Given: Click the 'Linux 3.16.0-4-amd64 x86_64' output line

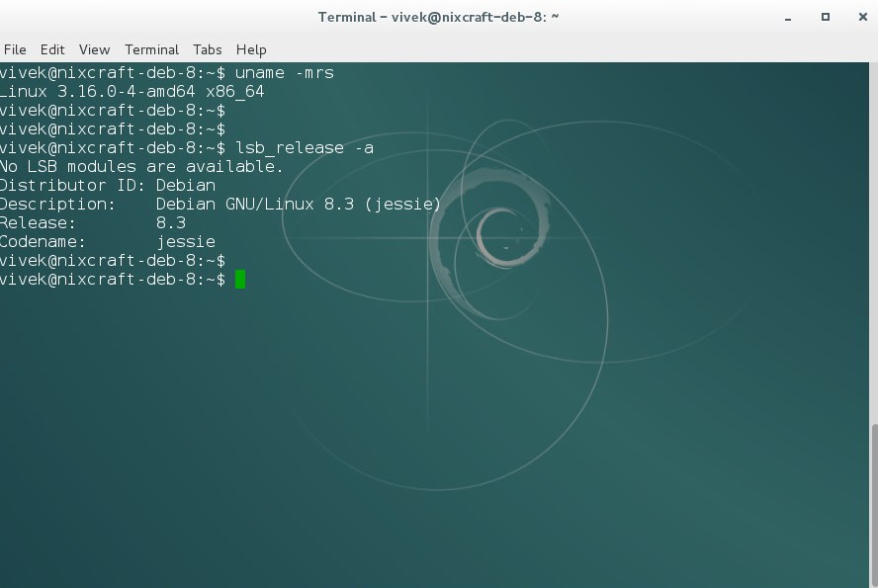Looking at the screenshot, I should click(132, 92).
